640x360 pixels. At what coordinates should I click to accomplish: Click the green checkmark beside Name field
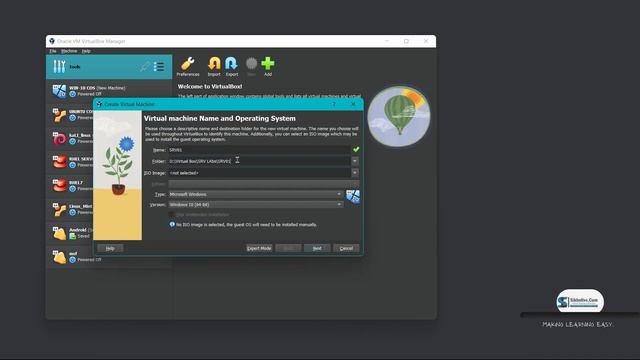356,149
